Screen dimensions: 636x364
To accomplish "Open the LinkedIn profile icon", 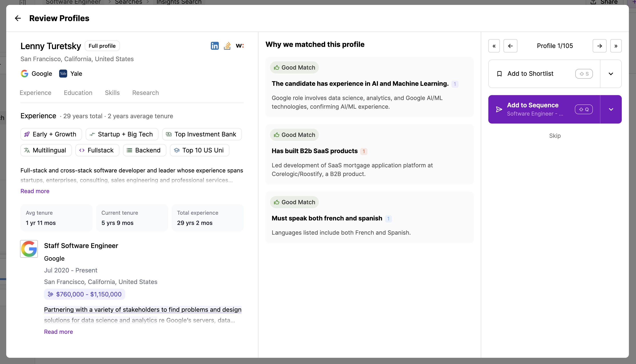I will pos(215,46).
